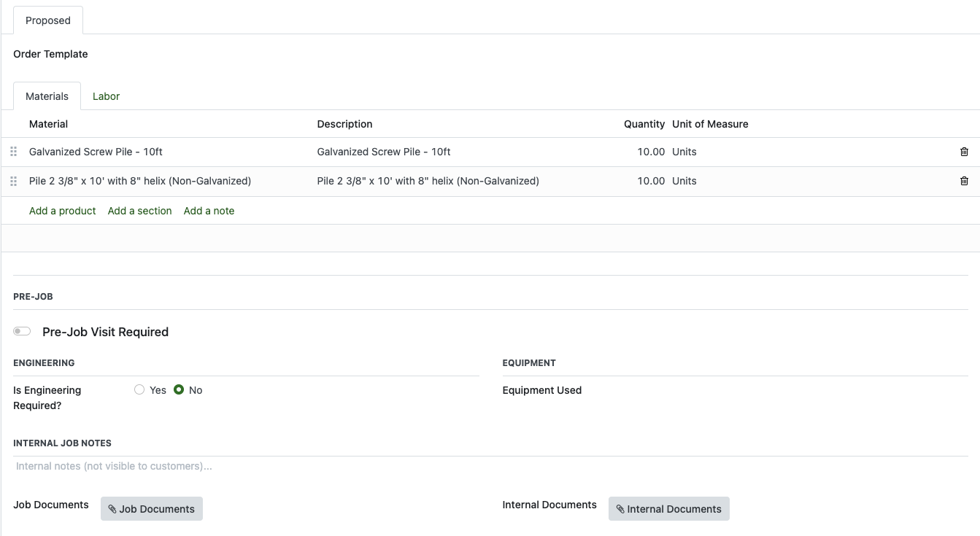The height and width of the screenshot is (536, 980).
Task: Grab the drag handle for Galvanized Screw Pile row
Action: click(x=13, y=152)
